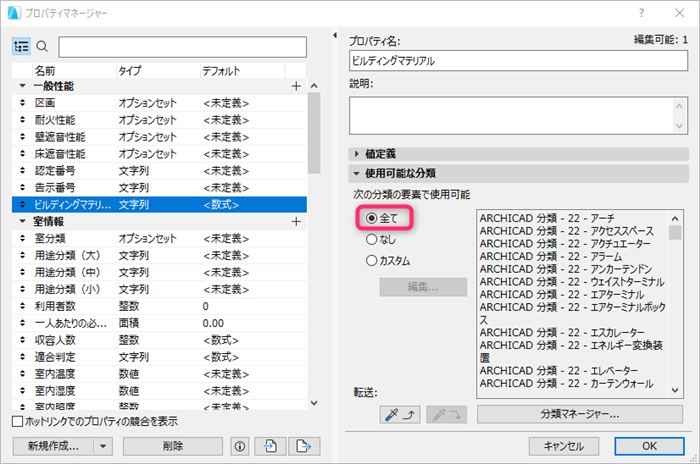Screen dimensions: 700x464
Task: Click reorder handle of 収容人数 row
Action: coord(22,340)
